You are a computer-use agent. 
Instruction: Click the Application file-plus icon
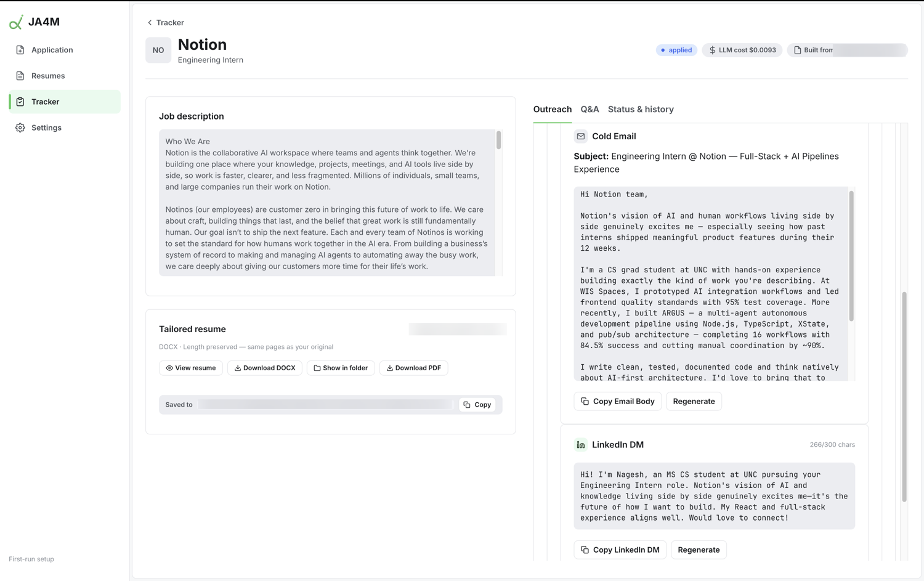point(20,50)
